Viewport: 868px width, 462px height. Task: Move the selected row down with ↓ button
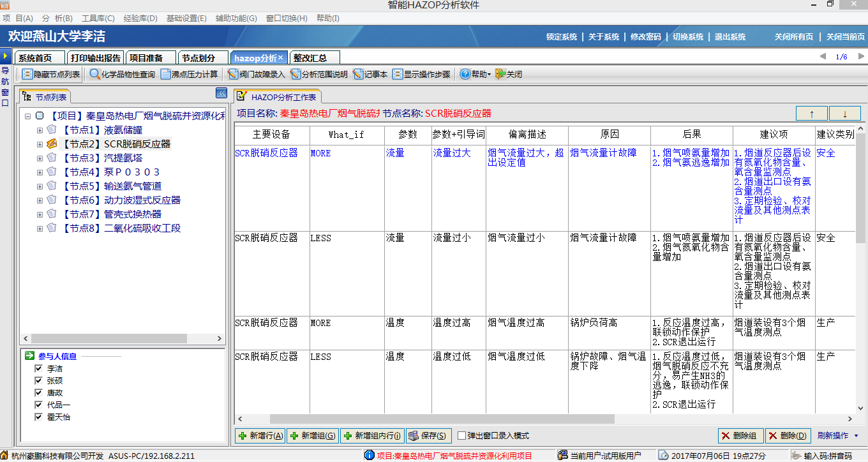coord(845,114)
